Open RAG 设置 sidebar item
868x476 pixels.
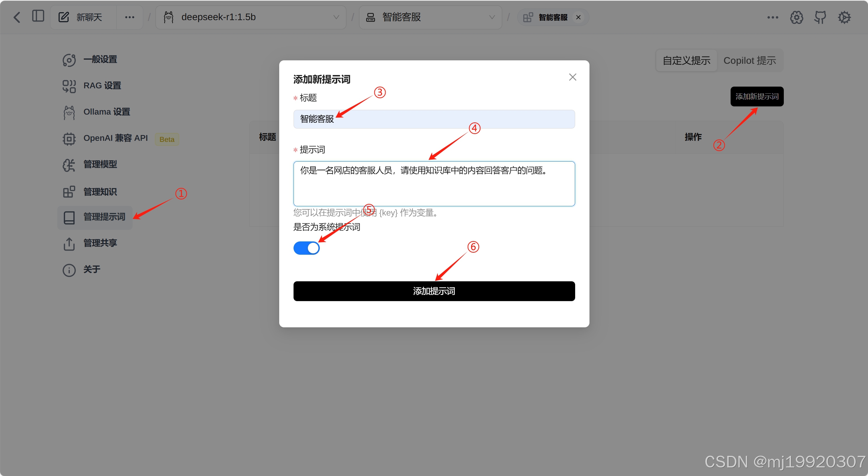click(x=102, y=86)
